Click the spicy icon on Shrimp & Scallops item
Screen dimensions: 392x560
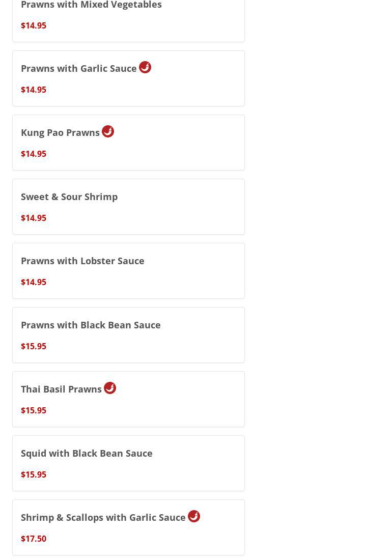(194, 516)
